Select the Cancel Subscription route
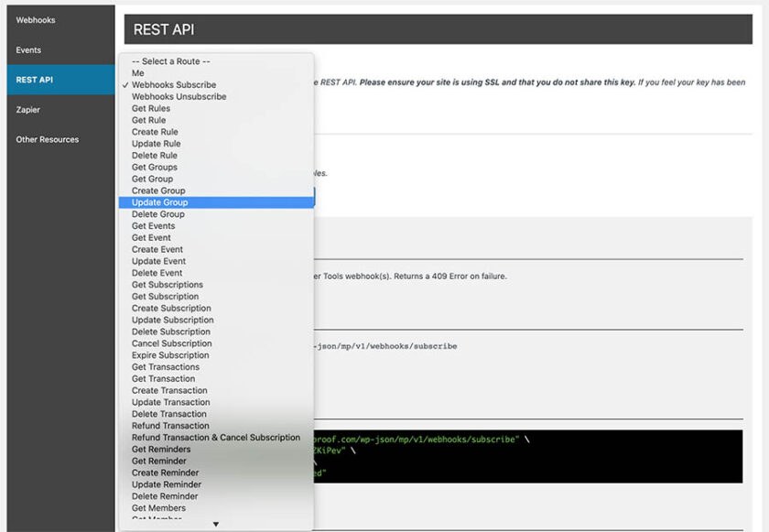Viewport: 769px width, 532px height. coord(170,342)
